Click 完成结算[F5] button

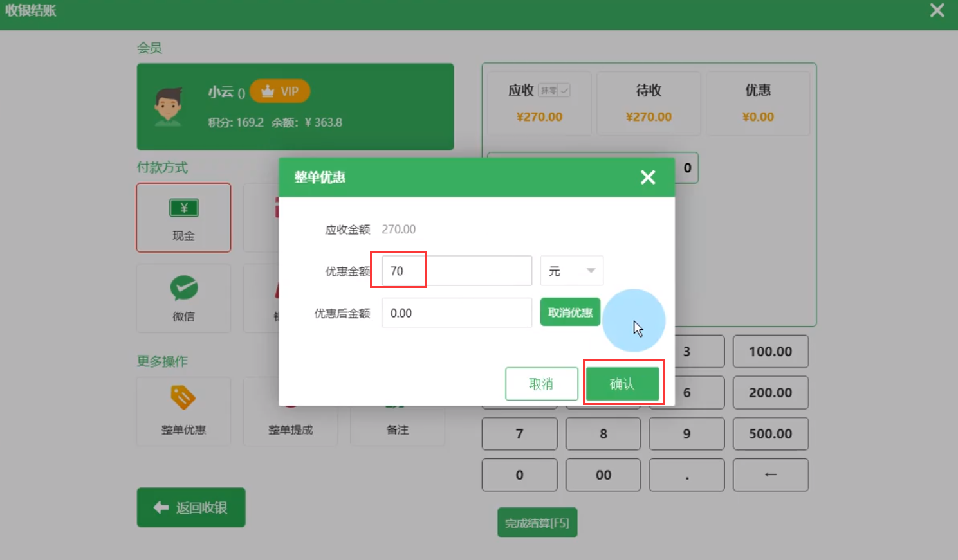pos(537,523)
